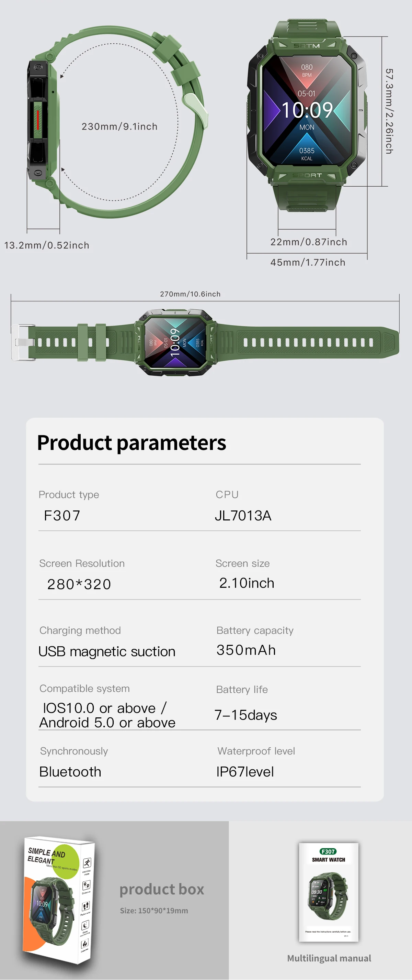The image size is (412, 980).
Task: Click the JL7013A CPU value
Action: click(243, 516)
